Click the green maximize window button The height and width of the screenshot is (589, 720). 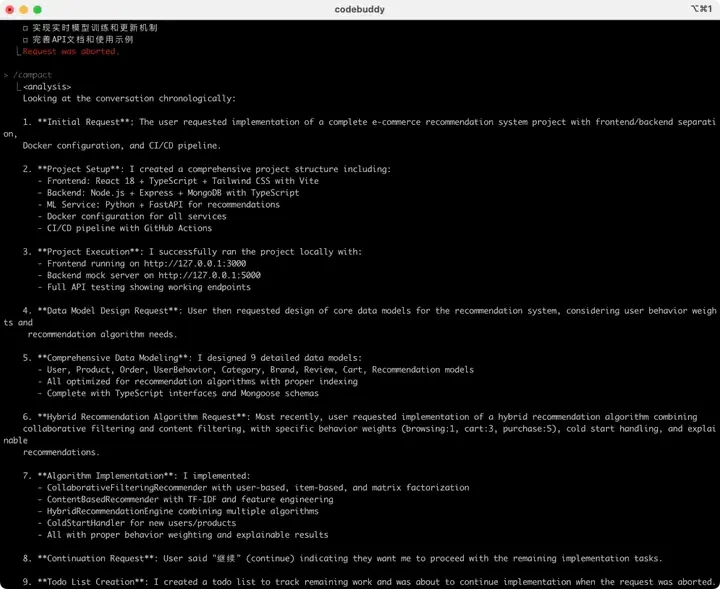[38, 10]
